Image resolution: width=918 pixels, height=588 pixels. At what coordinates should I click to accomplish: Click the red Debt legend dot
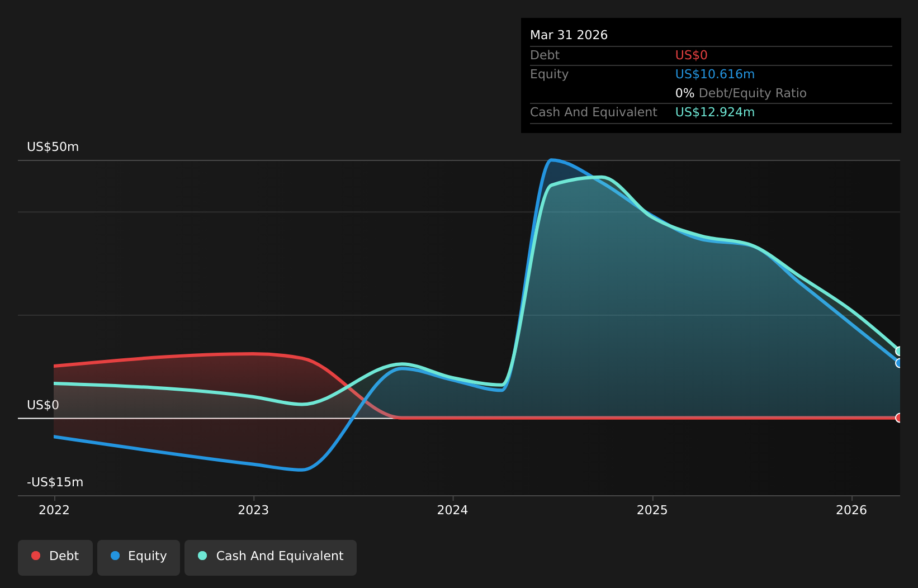coord(36,556)
